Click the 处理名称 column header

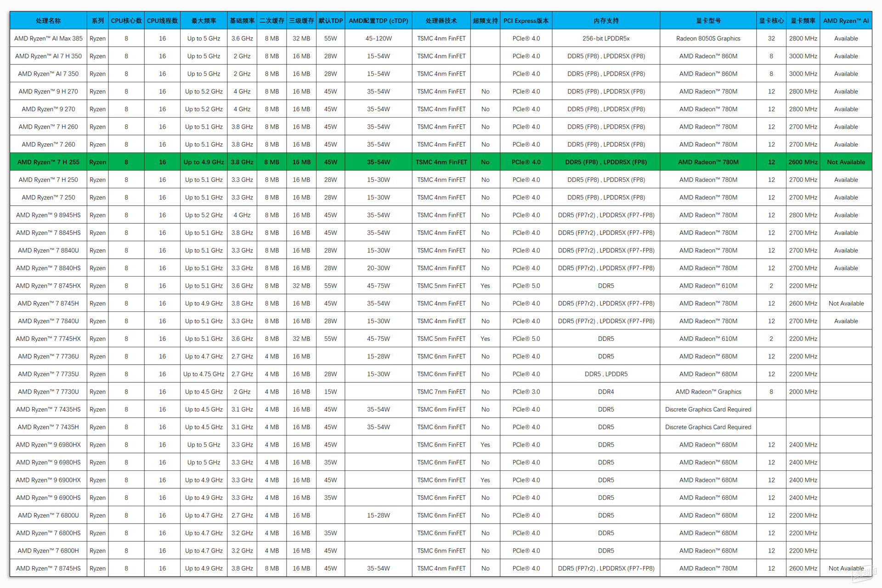pyautogui.click(x=48, y=21)
